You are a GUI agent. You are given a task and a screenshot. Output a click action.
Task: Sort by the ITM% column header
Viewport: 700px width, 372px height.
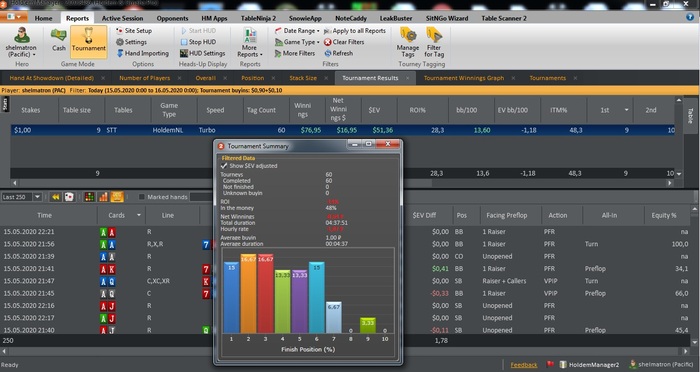pyautogui.click(x=559, y=110)
